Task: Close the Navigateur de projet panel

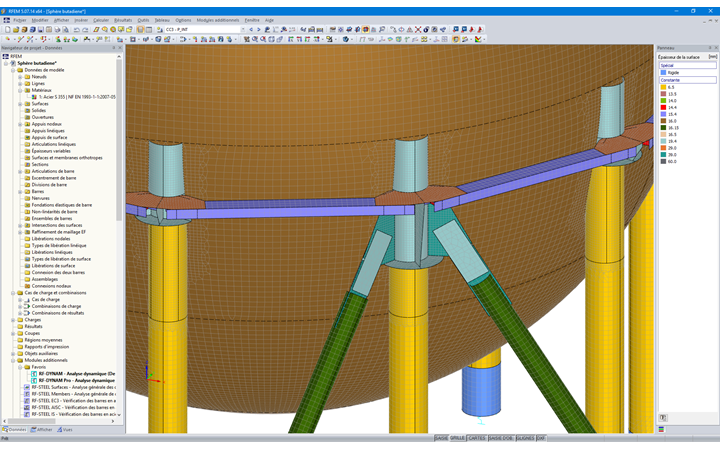Action: coord(120,48)
